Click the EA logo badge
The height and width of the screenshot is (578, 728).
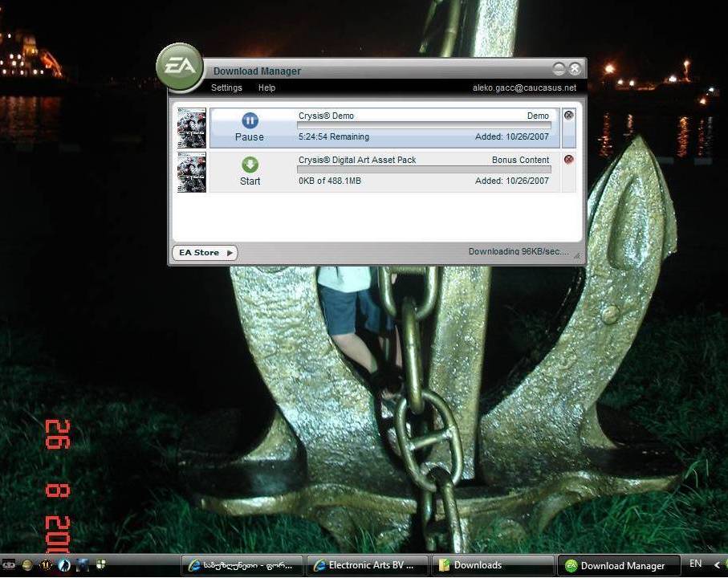coord(180,67)
